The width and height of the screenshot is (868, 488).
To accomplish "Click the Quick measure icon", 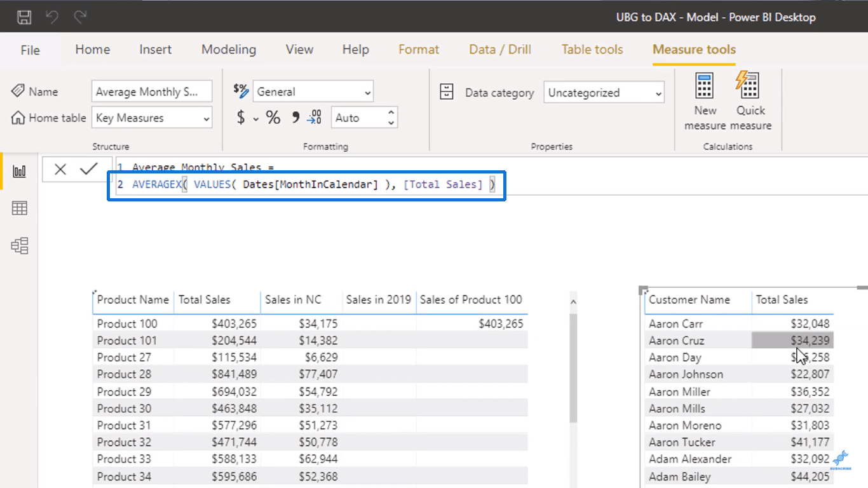I will pyautogui.click(x=747, y=85).
